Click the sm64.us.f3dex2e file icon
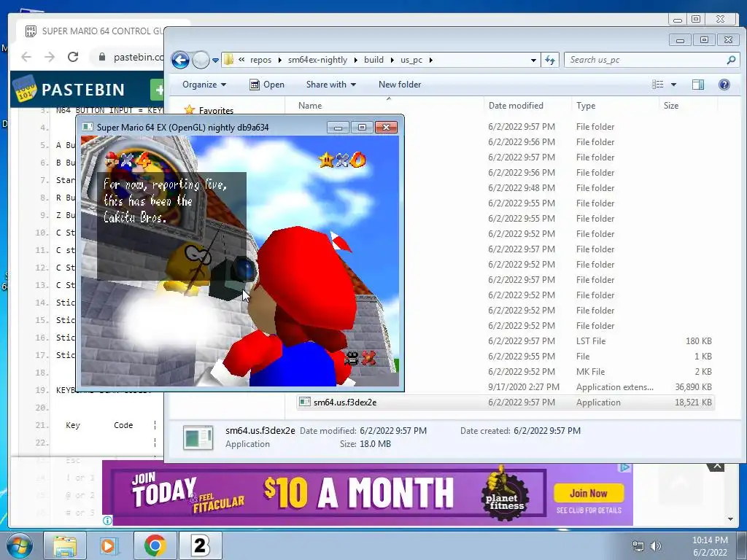The image size is (747, 560). [x=304, y=402]
